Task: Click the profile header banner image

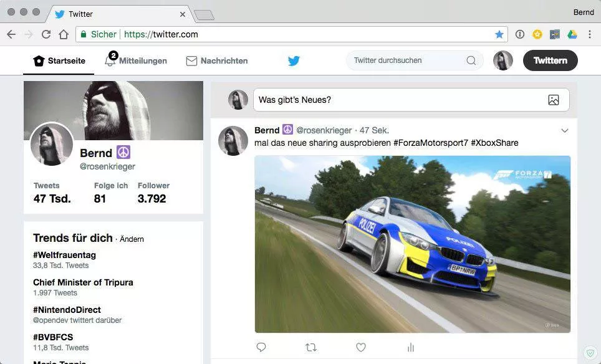Action: [113, 110]
